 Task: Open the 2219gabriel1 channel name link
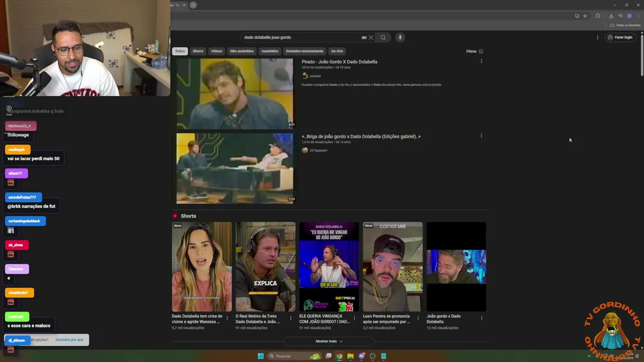[318, 150]
